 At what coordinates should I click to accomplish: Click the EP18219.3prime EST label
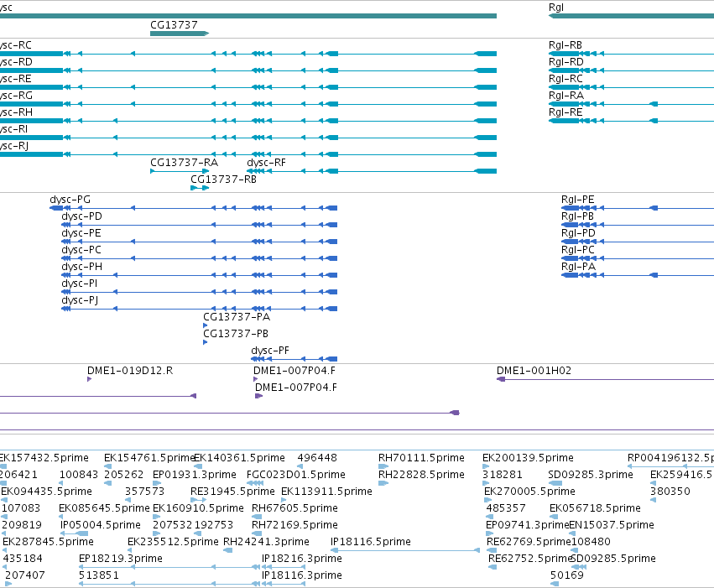tap(121, 559)
